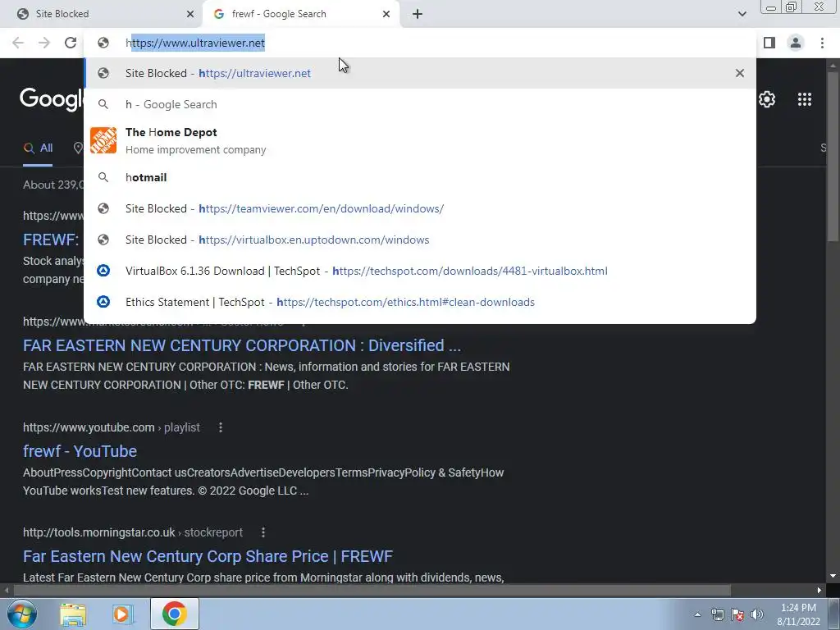Open the frewf - YouTube result
Screen dimensions: 840x630
(x=80, y=451)
